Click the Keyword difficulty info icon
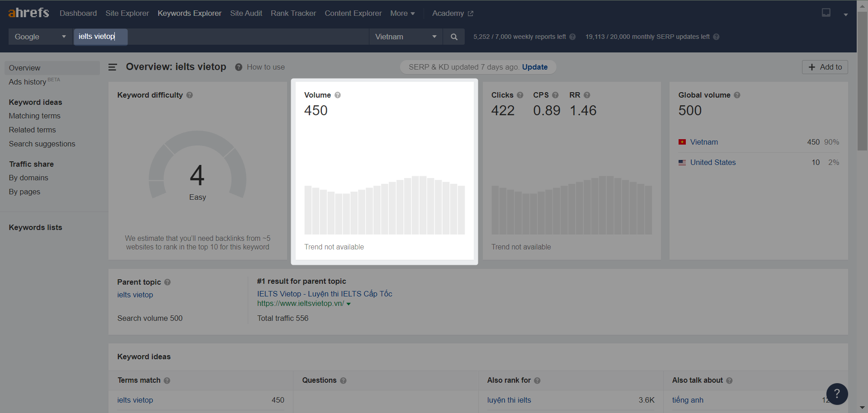 pos(189,95)
